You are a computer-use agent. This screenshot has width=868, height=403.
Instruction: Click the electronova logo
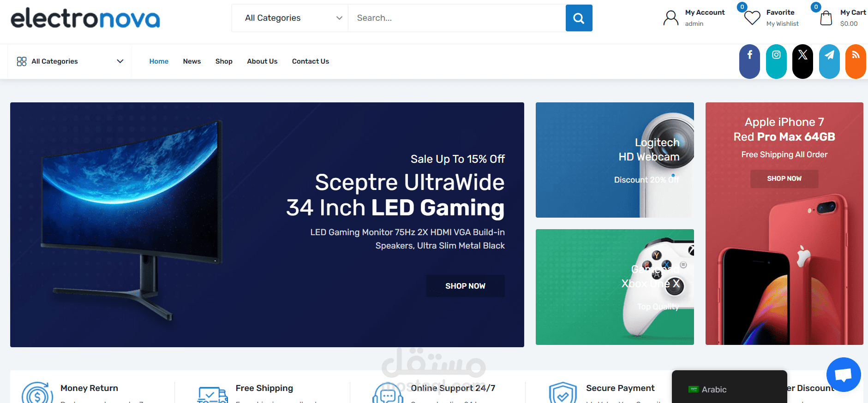(85, 18)
